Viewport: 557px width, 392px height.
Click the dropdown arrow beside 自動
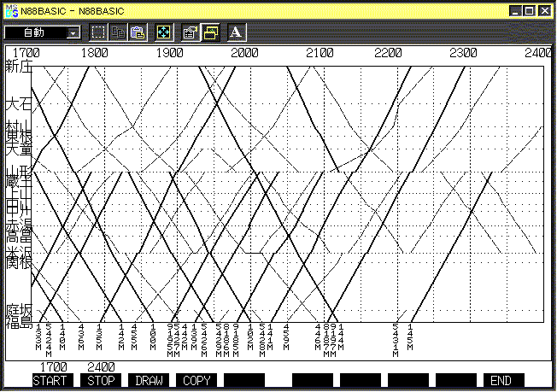tap(73, 32)
